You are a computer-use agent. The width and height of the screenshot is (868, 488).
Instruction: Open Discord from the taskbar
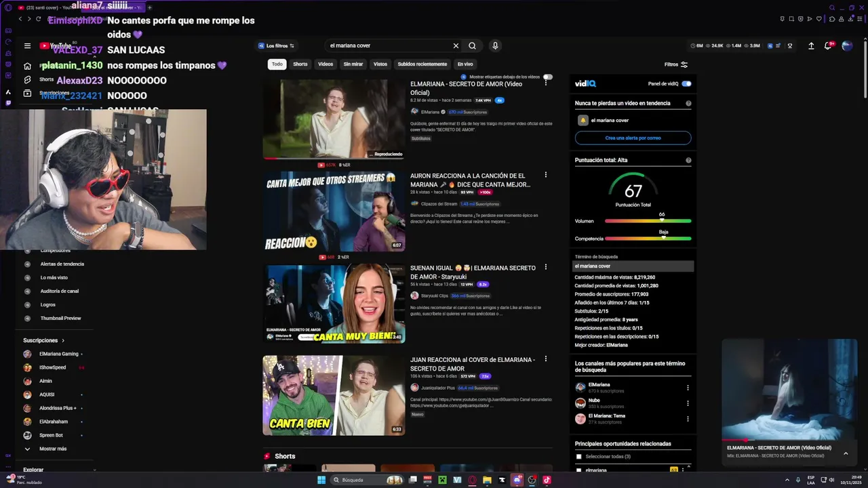point(517,480)
